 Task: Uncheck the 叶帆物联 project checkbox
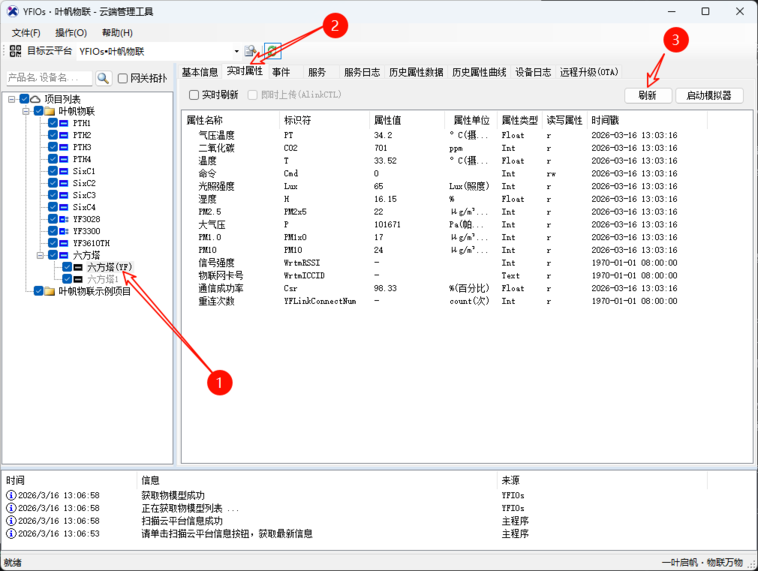[39, 111]
